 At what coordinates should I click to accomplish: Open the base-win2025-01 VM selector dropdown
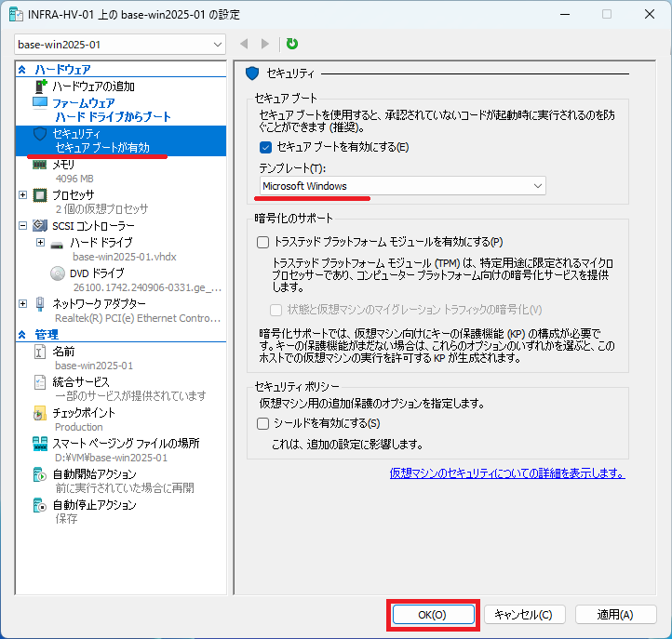pyautogui.click(x=120, y=45)
